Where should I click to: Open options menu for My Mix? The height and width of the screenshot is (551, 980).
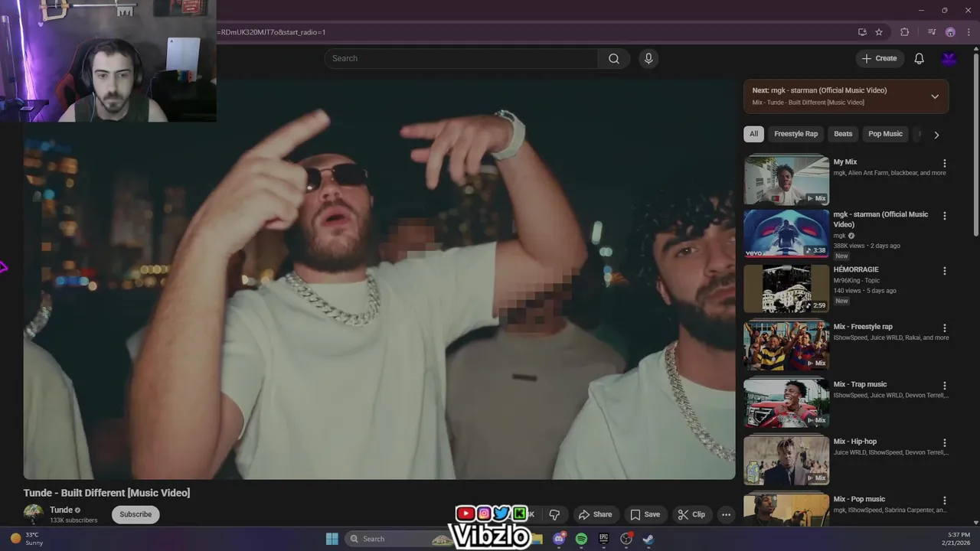(944, 163)
